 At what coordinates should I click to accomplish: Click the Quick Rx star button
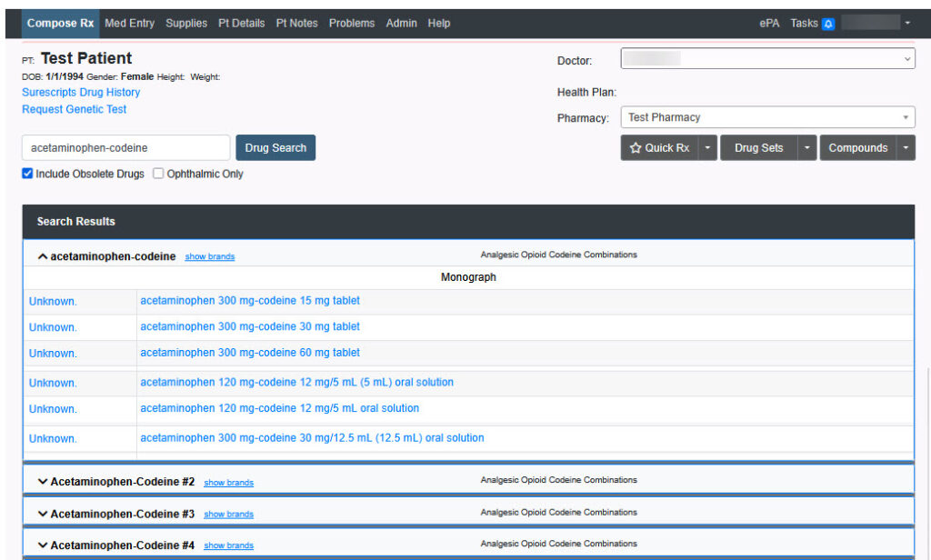click(x=659, y=148)
